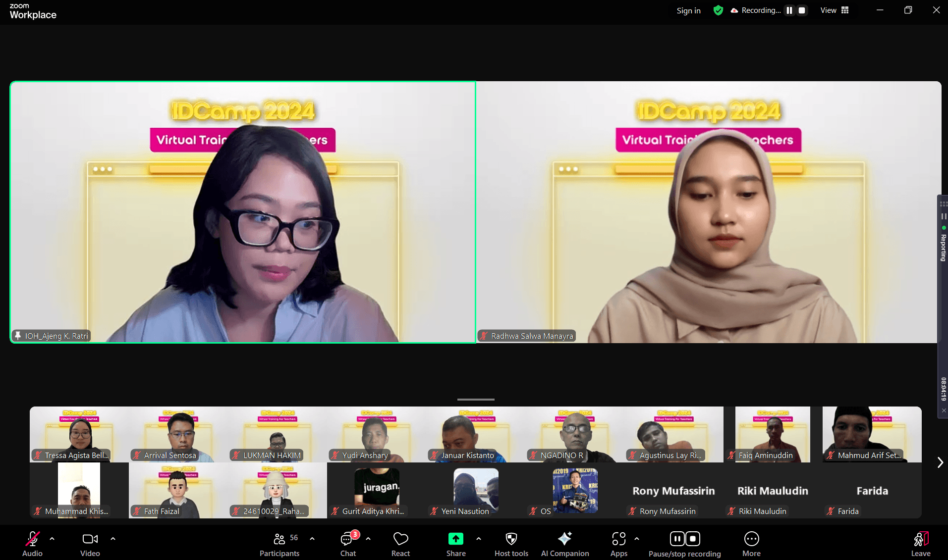
Task: Expand the Participants options arrow
Action: pyautogui.click(x=312, y=539)
